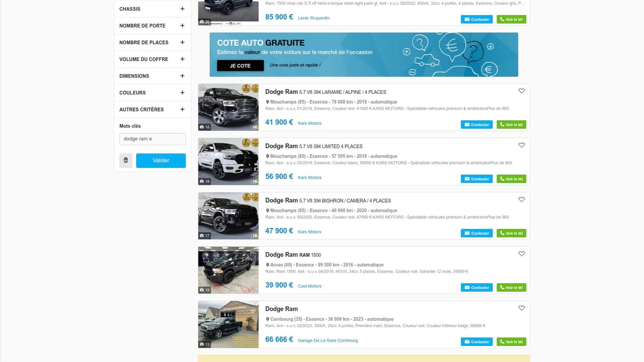Expand the NOMBRE DE PLACES filter

(x=152, y=42)
